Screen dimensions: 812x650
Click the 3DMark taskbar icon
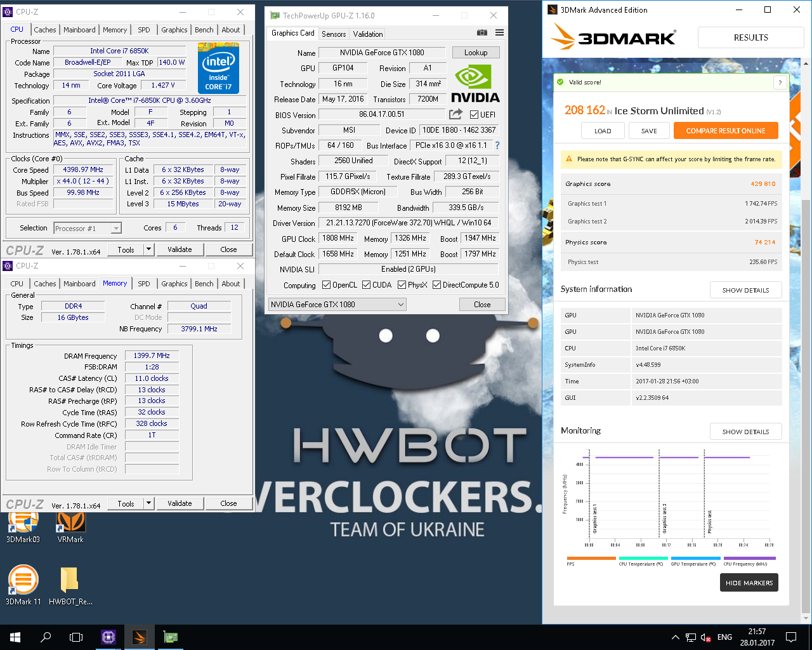click(x=140, y=637)
